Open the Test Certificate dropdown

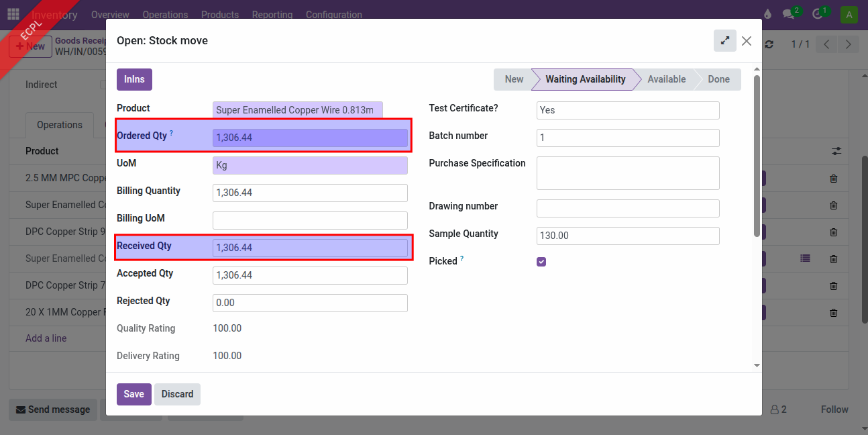pos(628,110)
